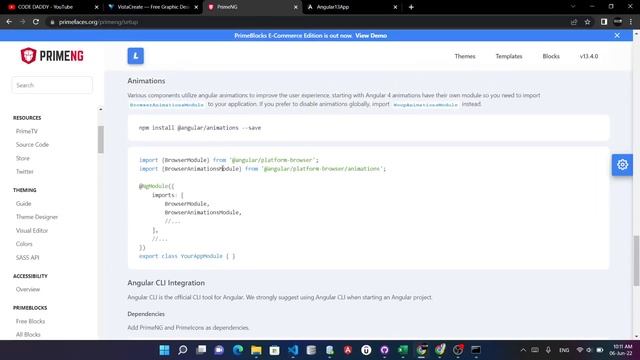
Task: Show hidden system tray icons
Action: click(x=523, y=350)
